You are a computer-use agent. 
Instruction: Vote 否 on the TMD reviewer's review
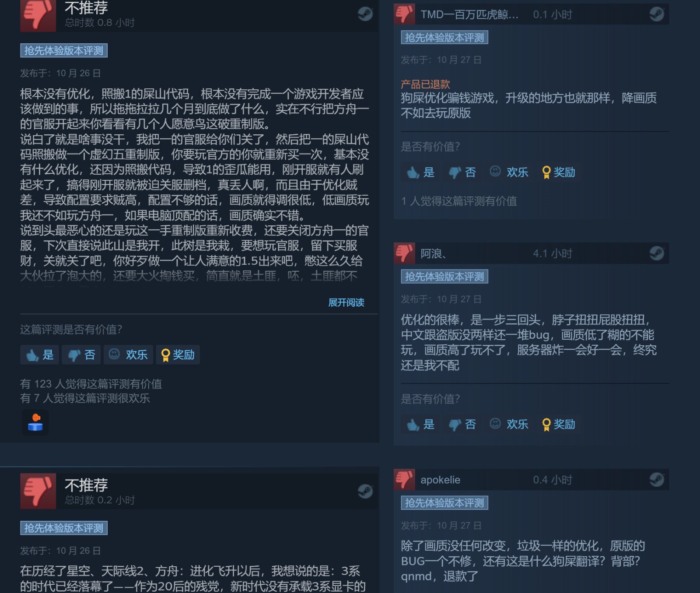[462, 172]
